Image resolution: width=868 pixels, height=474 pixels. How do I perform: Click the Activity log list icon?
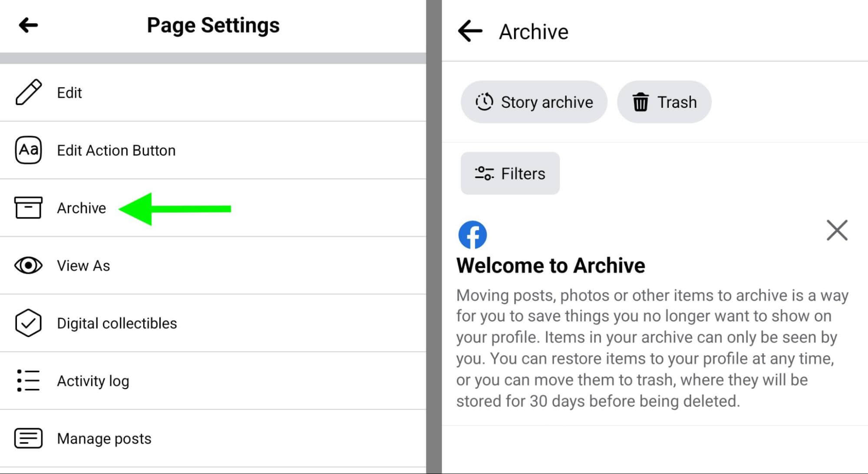coord(27,381)
